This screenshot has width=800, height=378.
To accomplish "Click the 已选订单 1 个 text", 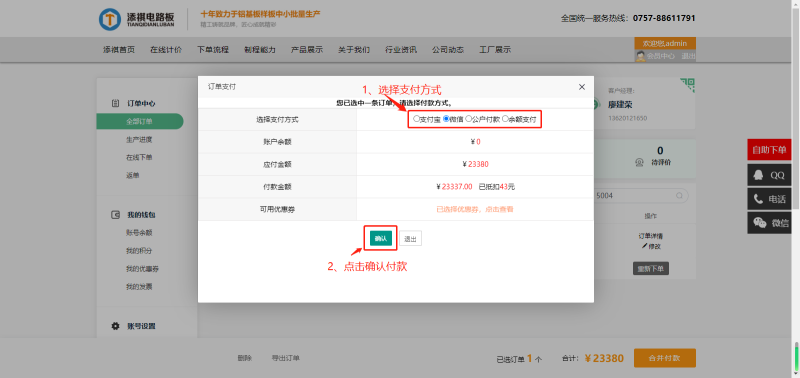I will [x=519, y=359].
